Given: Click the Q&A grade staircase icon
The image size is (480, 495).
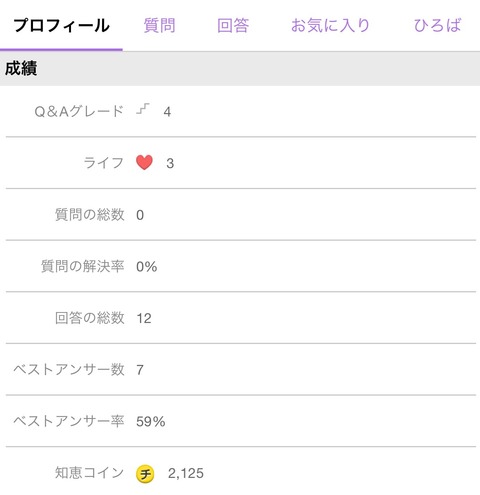Looking at the screenshot, I should tap(143, 109).
